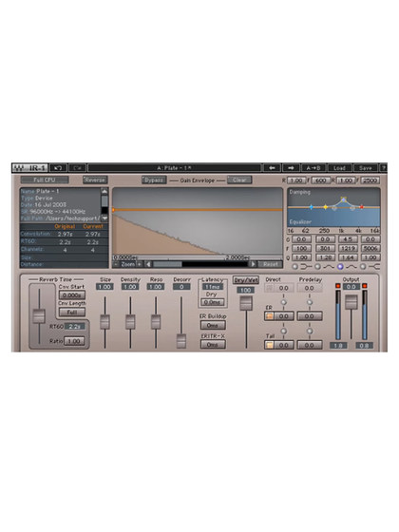
Task: Click the Reverb Time fader
Action: click(39, 316)
